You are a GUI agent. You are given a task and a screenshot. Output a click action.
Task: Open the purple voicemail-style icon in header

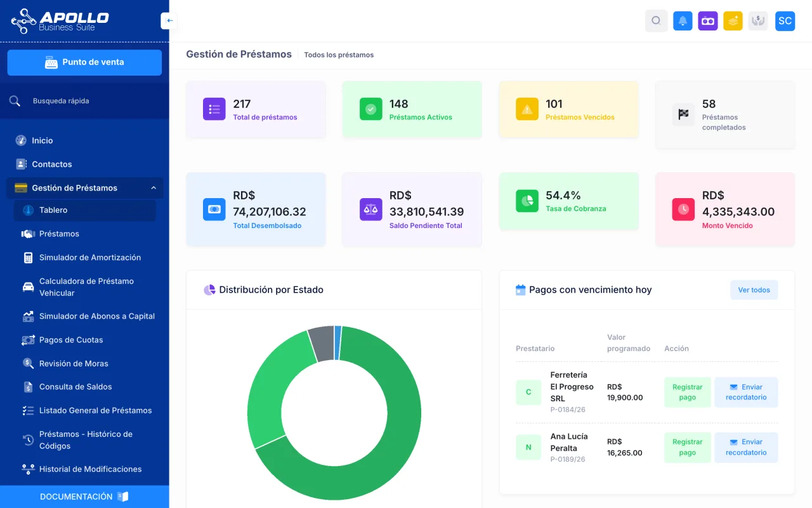point(708,21)
